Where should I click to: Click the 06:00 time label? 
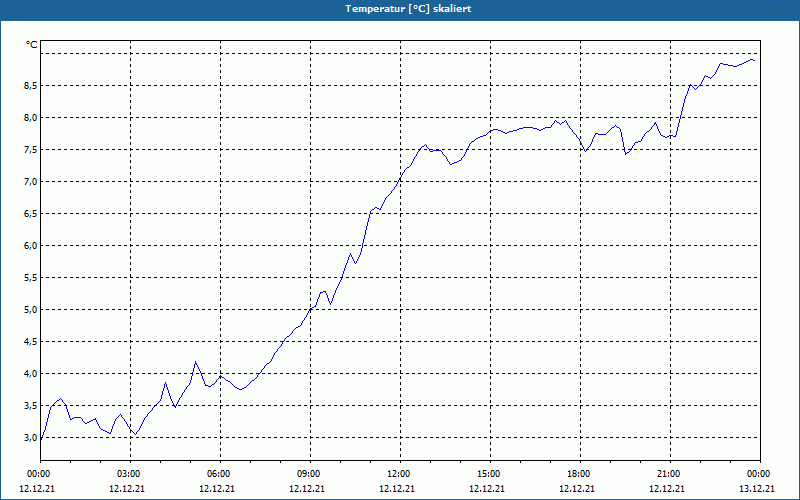[218, 474]
